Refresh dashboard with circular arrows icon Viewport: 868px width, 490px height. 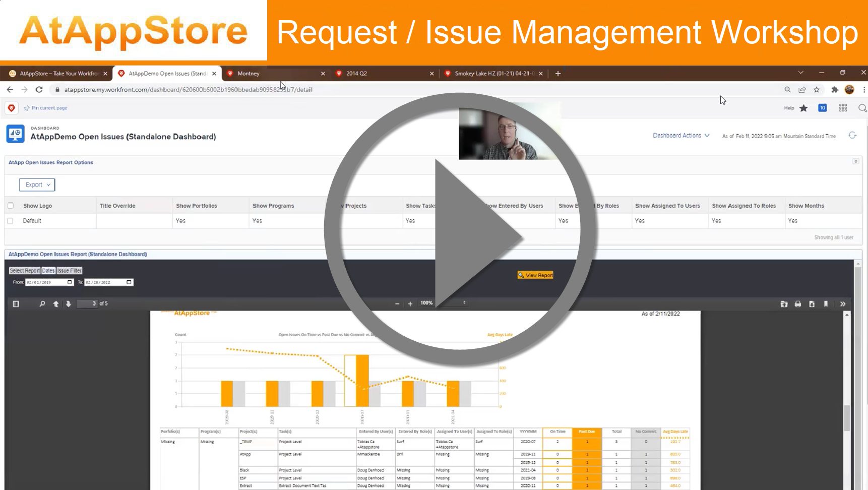pyautogui.click(x=852, y=135)
